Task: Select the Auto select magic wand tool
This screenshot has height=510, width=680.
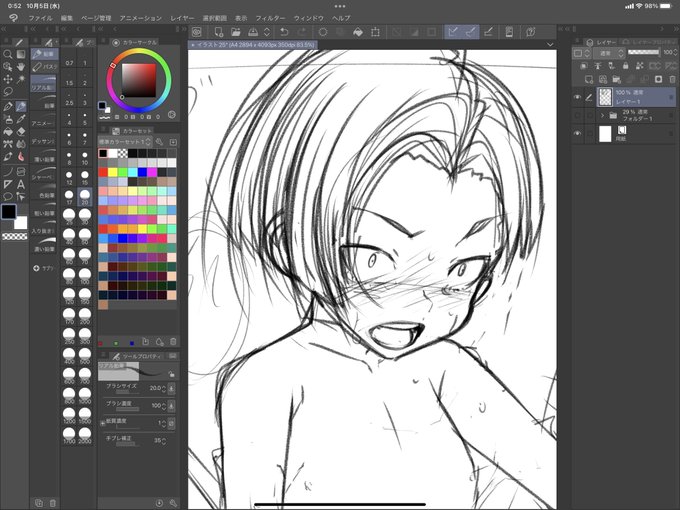Action: pos(21,79)
